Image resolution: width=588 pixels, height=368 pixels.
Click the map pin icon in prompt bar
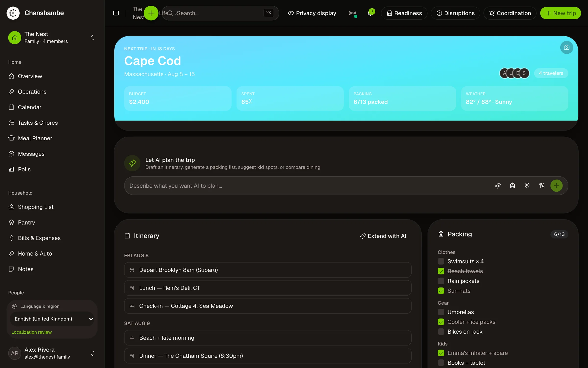coord(527,186)
